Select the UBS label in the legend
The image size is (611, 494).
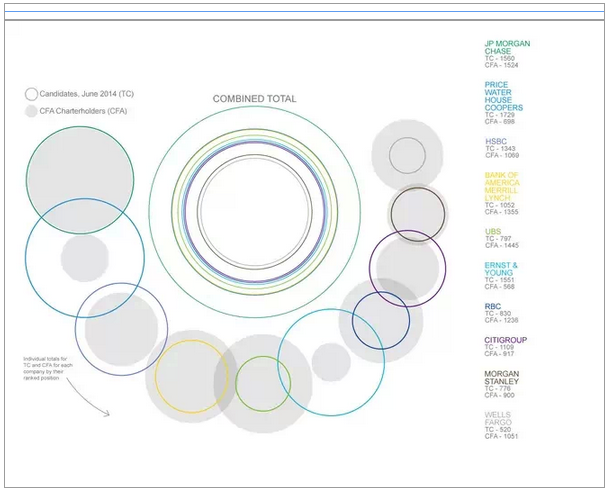pyautogui.click(x=493, y=231)
